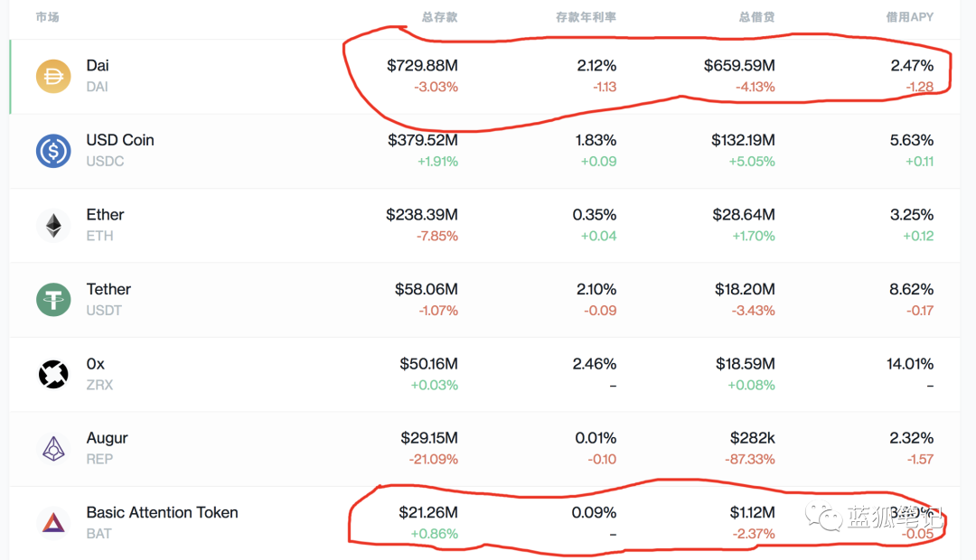Sort by 借用APY column header
976x560 pixels.
pos(909,17)
